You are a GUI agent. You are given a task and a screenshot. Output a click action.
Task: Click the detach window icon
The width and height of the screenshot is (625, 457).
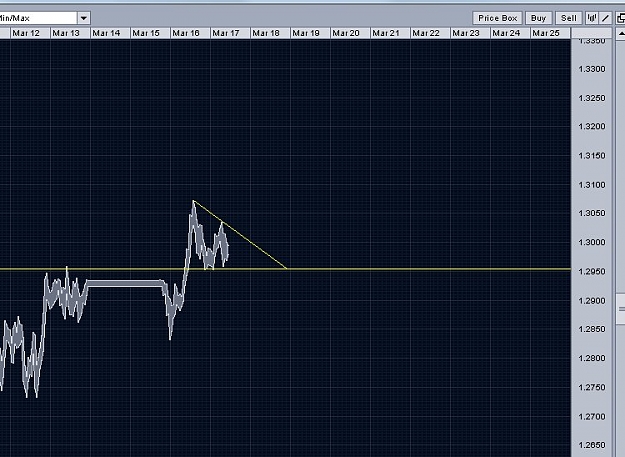pos(620,18)
